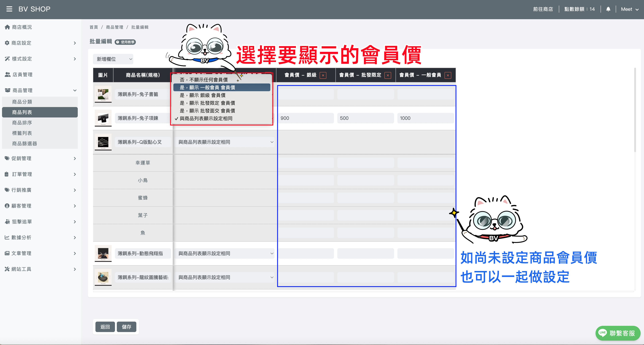Select 是，顯示 銀級 會員價 option

tap(222, 95)
